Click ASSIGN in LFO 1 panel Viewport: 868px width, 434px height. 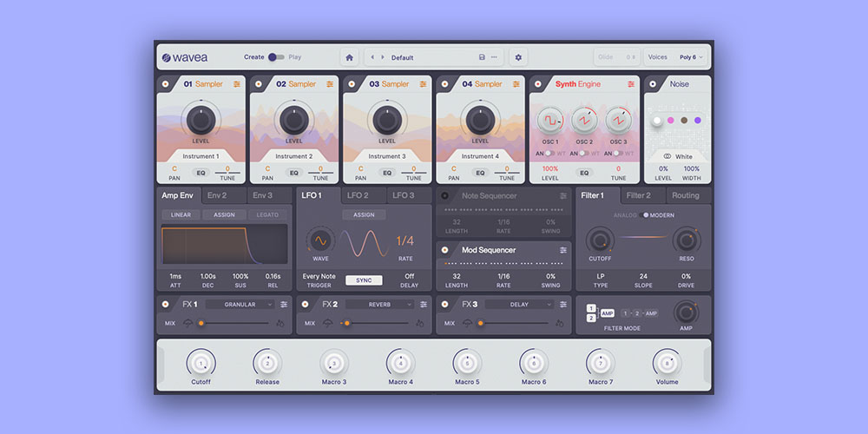(364, 214)
